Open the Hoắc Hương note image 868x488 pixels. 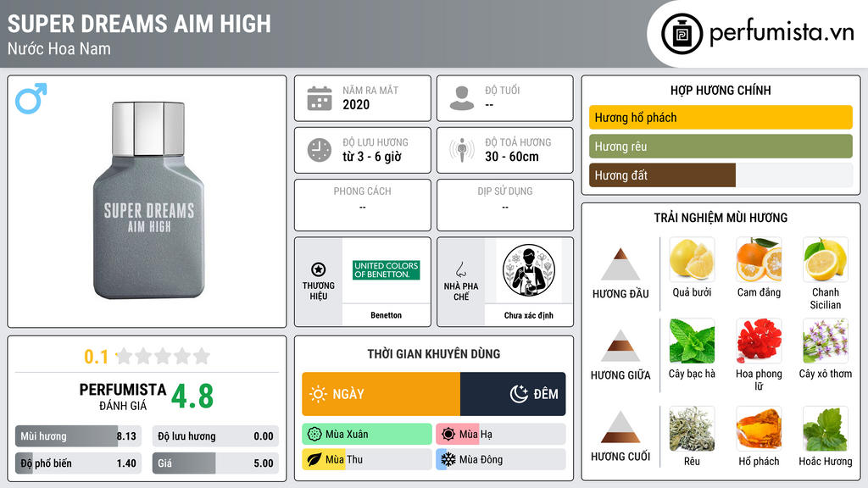tap(826, 429)
